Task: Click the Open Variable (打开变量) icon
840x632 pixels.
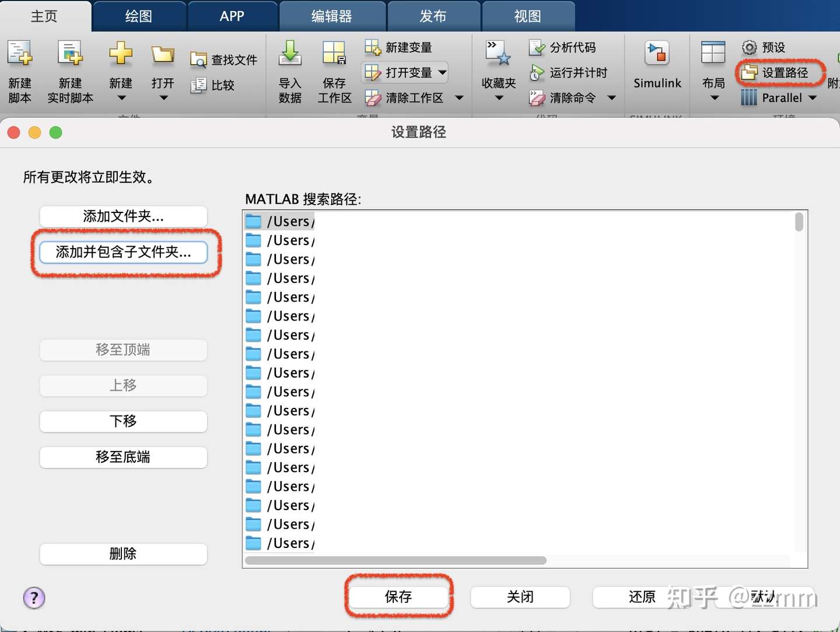Action: pos(373,72)
